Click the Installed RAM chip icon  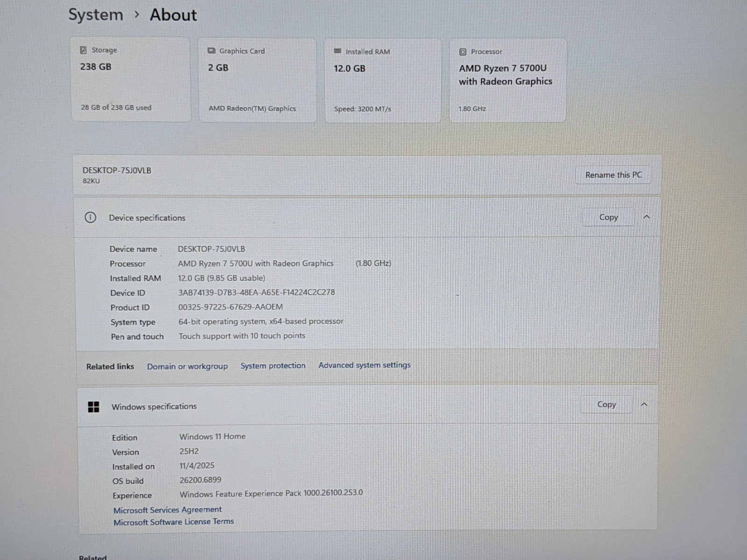[x=338, y=51]
